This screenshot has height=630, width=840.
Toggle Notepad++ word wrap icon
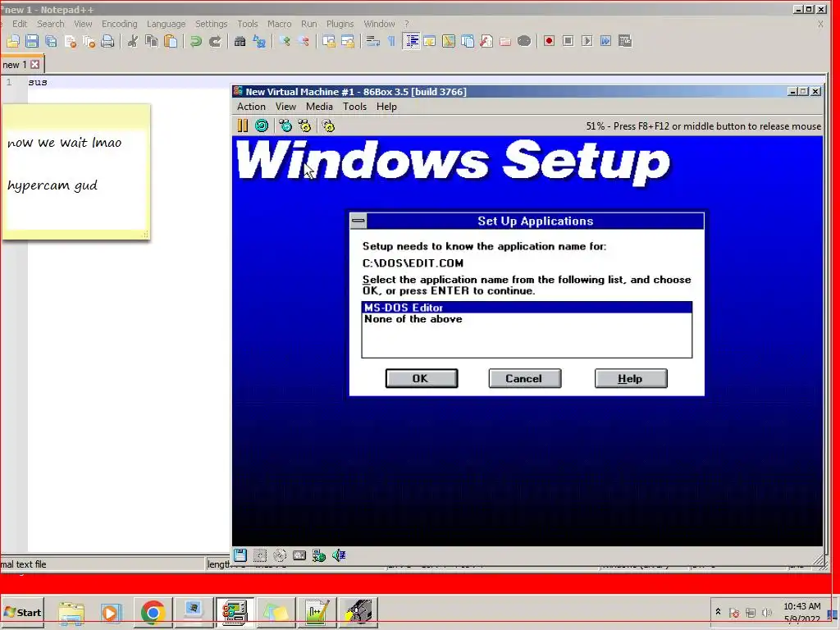pyautogui.click(x=372, y=41)
